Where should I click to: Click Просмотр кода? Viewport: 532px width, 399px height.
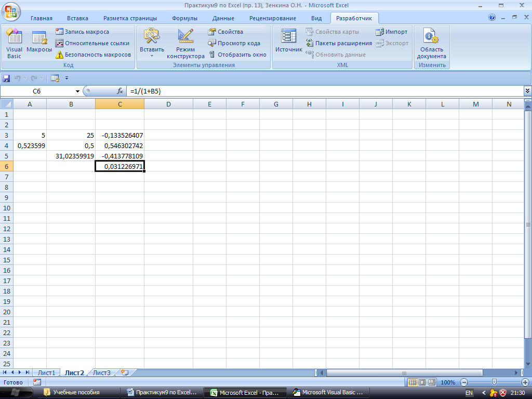coord(234,43)
